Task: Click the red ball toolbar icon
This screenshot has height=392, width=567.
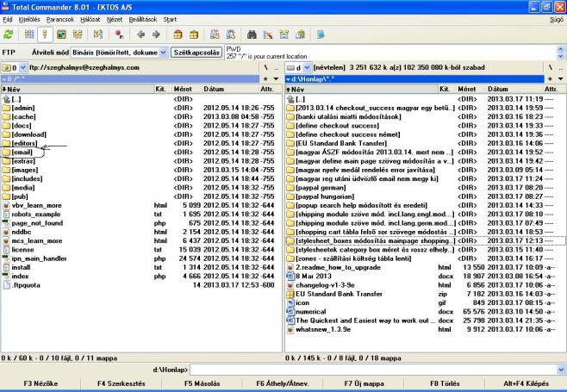Action: coord(119,34)
